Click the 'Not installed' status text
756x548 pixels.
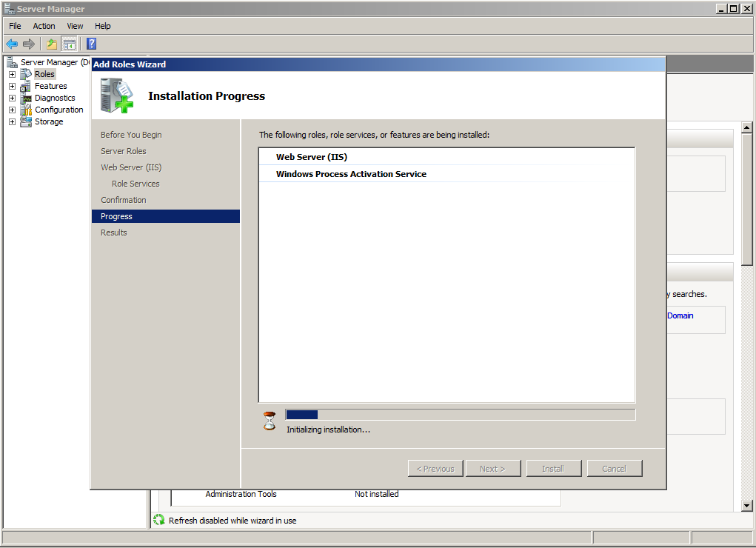point(377,494)
